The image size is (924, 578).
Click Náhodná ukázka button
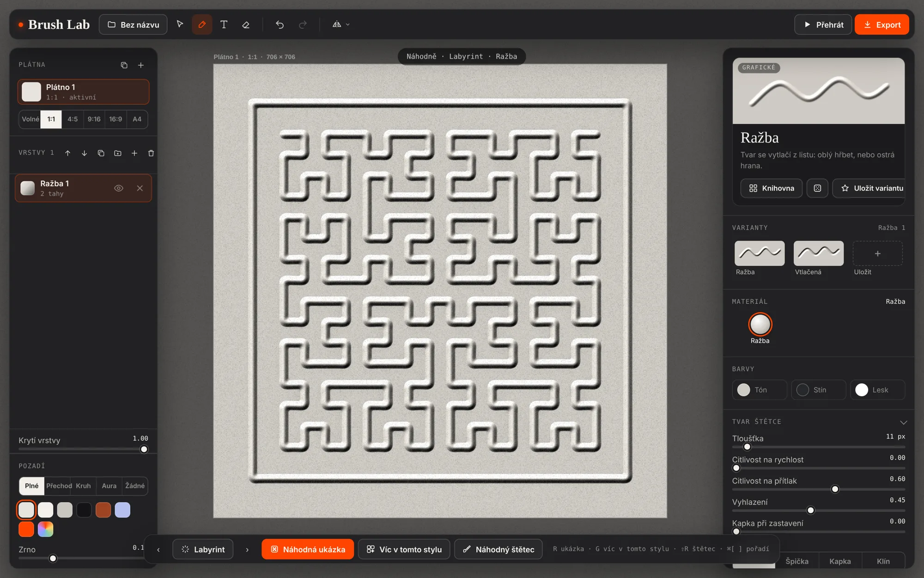click(x=308, y=549)
